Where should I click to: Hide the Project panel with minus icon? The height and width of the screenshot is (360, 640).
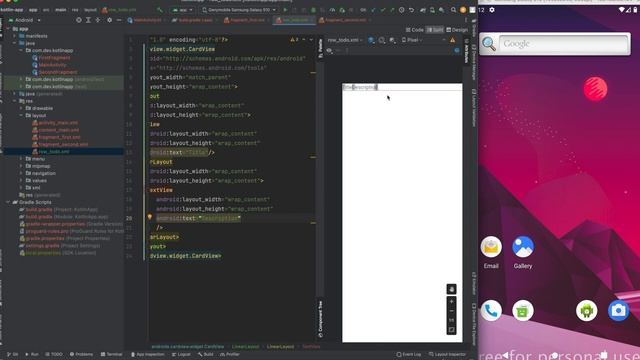119,20
